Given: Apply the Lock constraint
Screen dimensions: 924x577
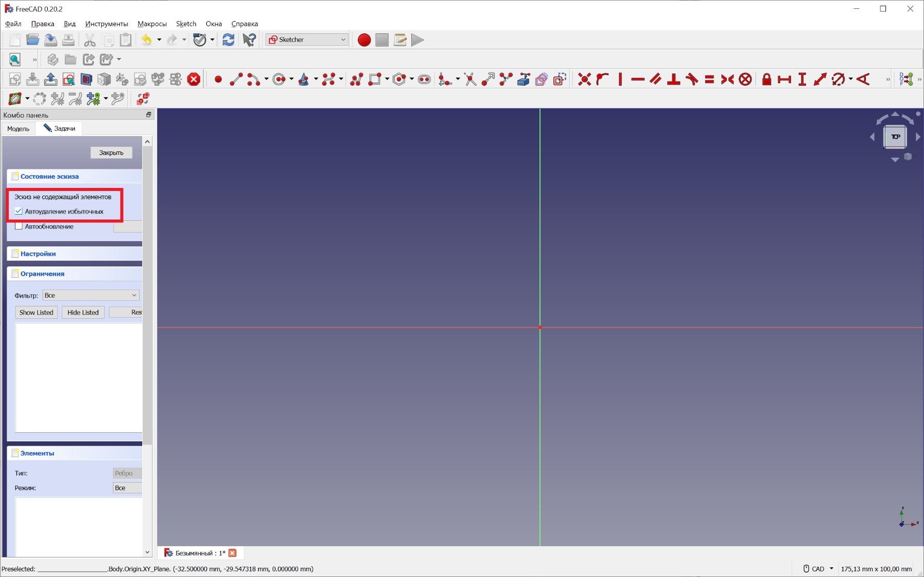Looking at the screenshot, I should pyautogui.click(x=766, y=79).
